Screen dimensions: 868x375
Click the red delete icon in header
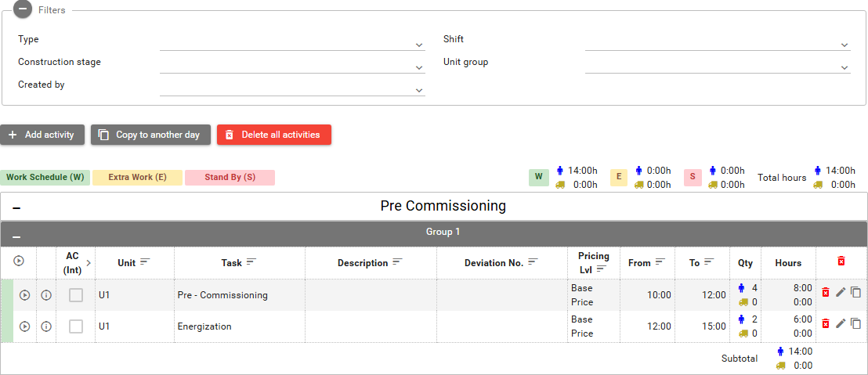coord(841,261)
